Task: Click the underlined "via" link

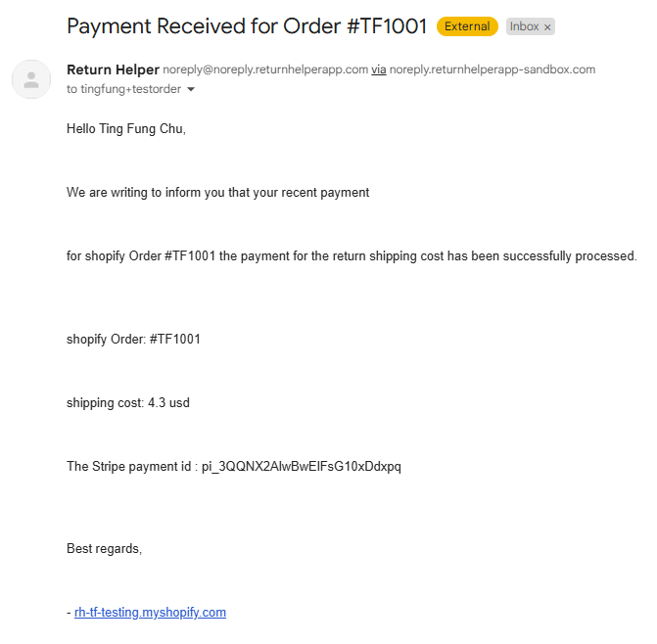Action: pos(378,69)
